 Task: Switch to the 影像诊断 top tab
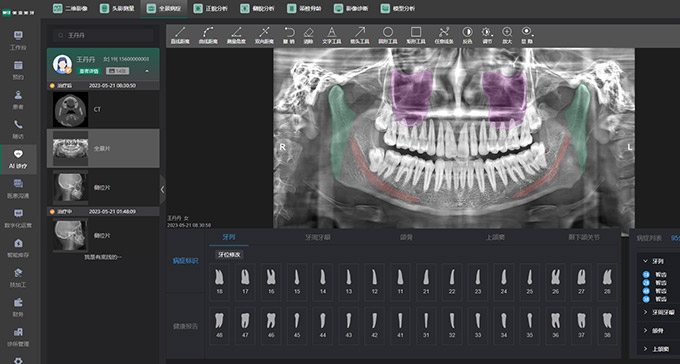(x=351, y=8)
